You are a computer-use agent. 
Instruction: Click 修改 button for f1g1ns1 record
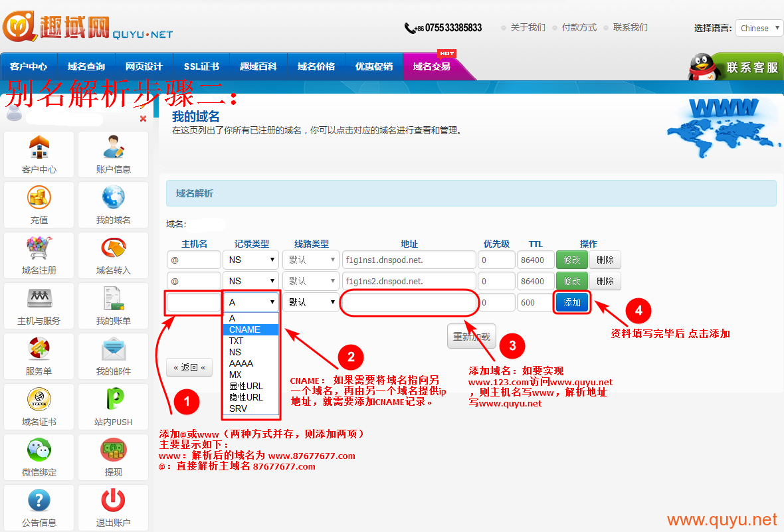coord(572,260)
